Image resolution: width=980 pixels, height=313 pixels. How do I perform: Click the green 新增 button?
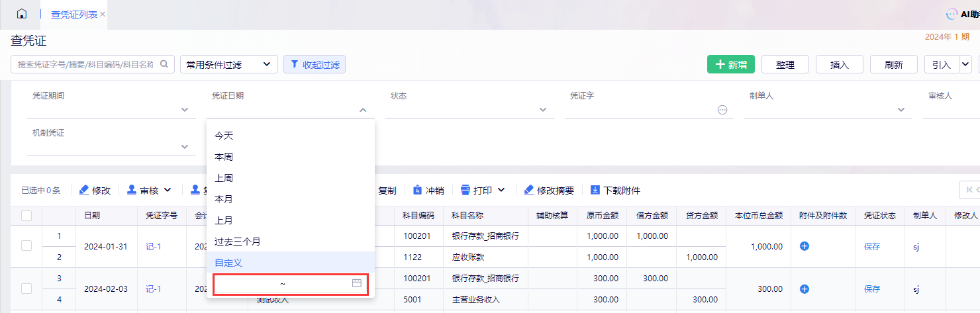click(x=730, y=64)
